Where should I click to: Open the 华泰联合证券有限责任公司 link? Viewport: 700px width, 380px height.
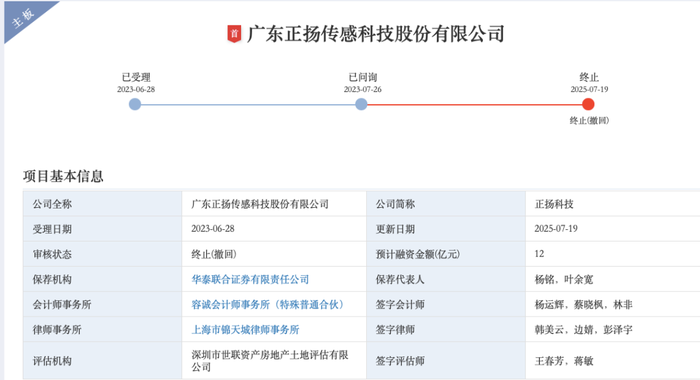250,280
